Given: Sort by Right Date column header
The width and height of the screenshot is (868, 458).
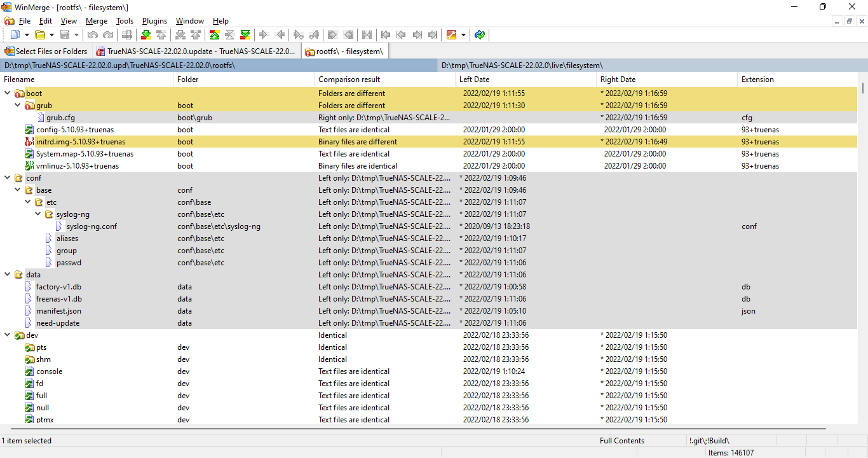Looking at the screenshot, I should point(667,80).
